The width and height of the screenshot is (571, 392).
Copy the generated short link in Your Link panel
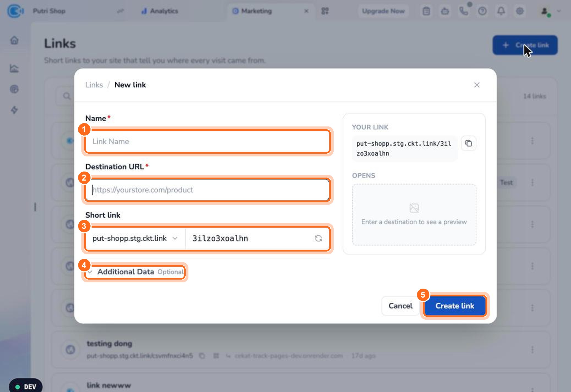469,143
